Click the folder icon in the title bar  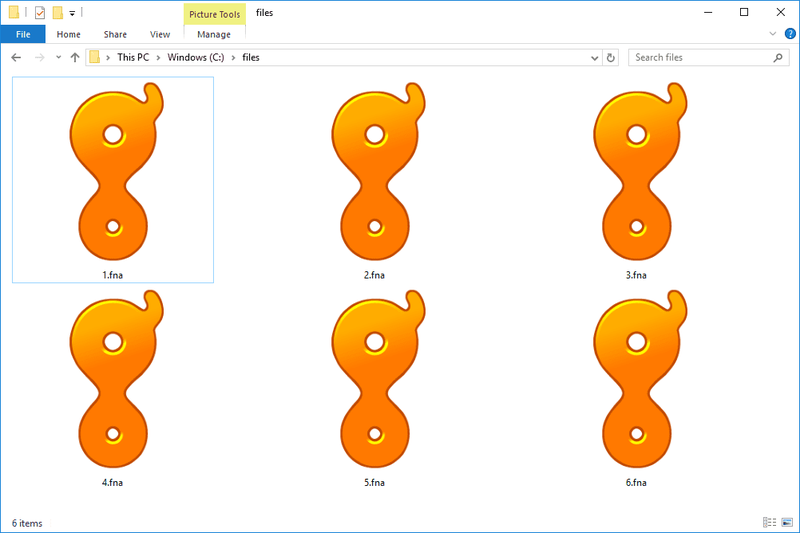tap(14, 12)
